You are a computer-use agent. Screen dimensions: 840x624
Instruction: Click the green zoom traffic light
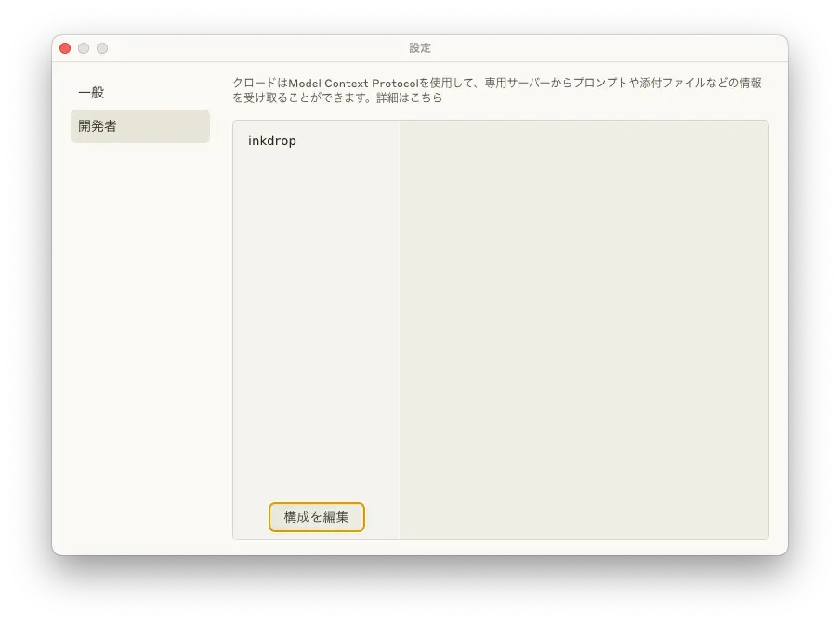tap(102, 47)
